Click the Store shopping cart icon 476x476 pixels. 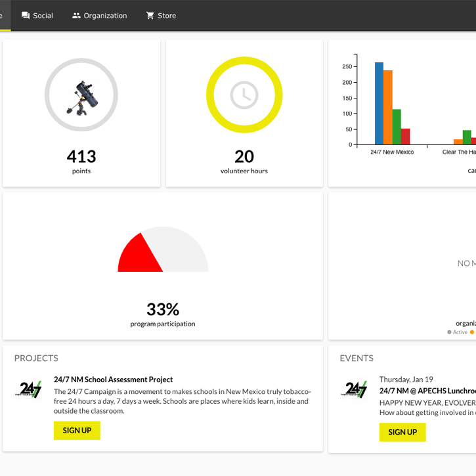click(150, 16)
